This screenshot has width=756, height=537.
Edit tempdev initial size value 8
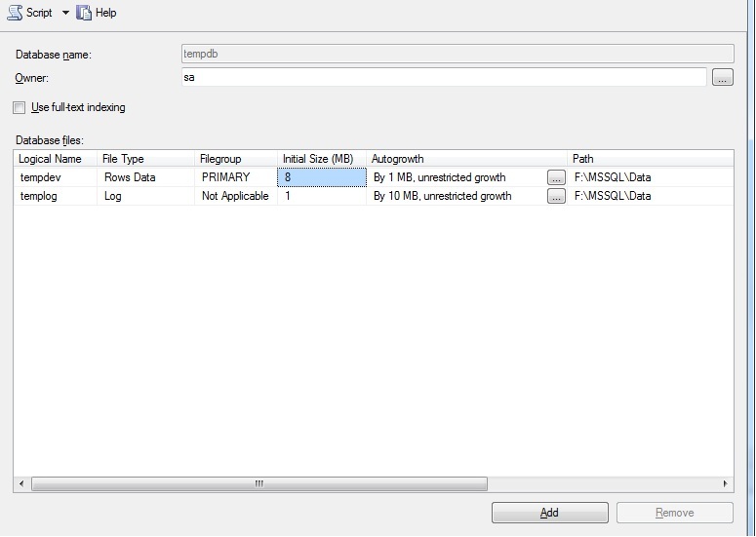322,177
